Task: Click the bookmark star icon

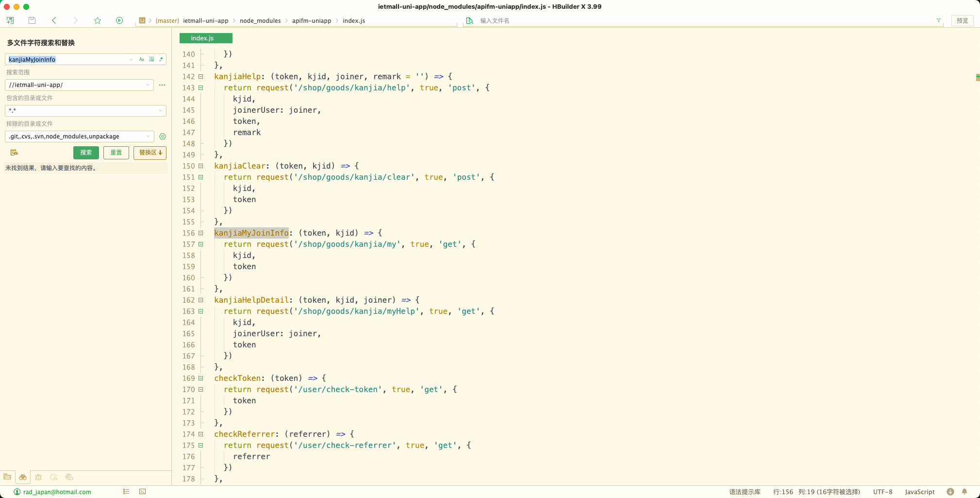Action: pyautogui.click(x=98, y=20)
